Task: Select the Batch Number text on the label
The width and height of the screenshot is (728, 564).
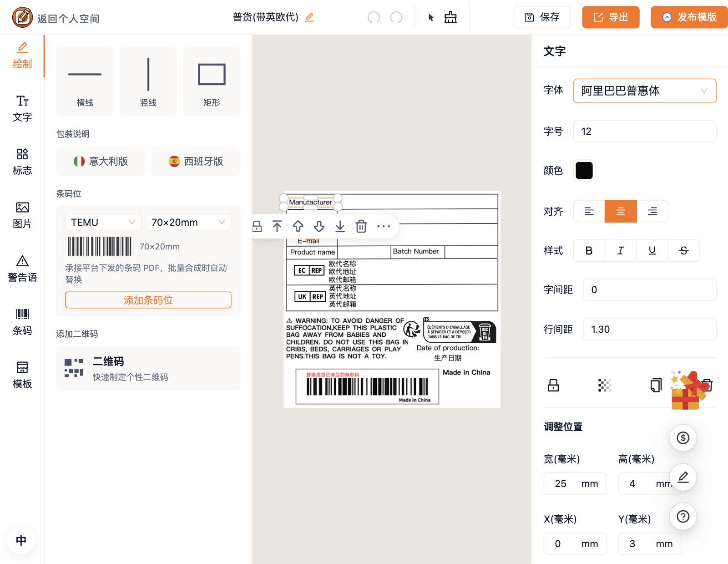Action: (x=416, y=251)
